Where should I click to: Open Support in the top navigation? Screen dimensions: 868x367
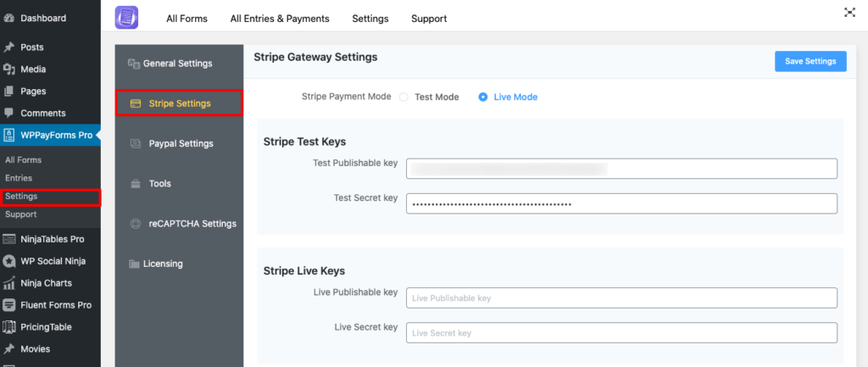click(x=429, y=19)
